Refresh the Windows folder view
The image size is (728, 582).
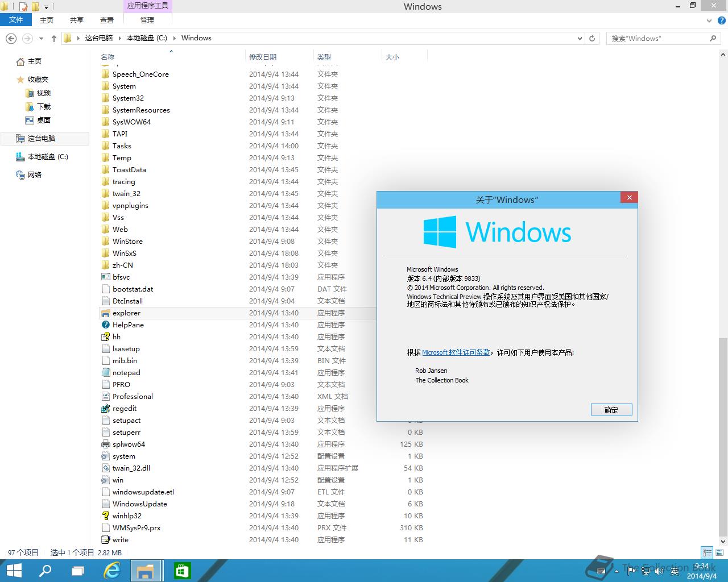click(592, 38)
